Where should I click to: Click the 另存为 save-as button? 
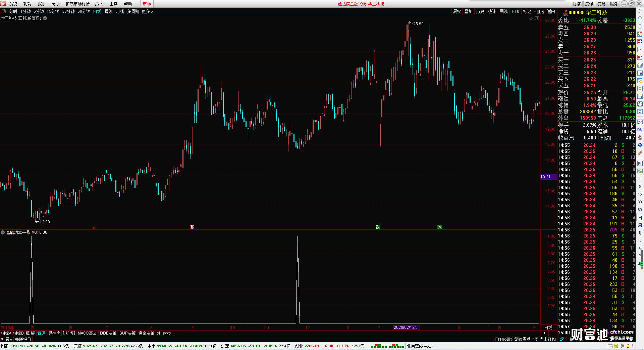(x=54, y=333)
